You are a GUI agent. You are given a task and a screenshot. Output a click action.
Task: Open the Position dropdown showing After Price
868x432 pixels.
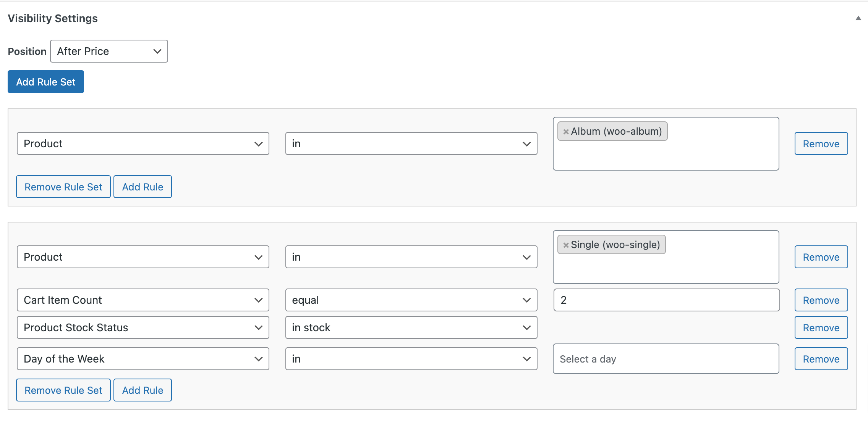click(x=108, y=51)
